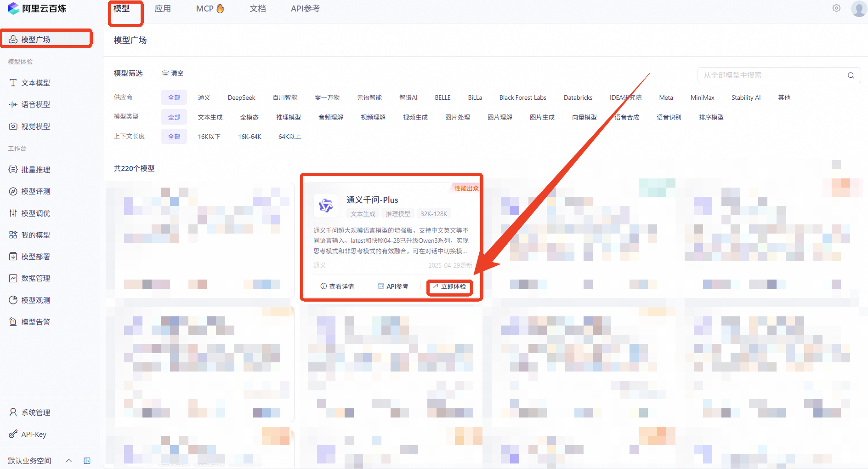Image resolution: width=868 pixels, height=469 pixels.
Task: Filter provider by Stability AI
Action: 746,97
